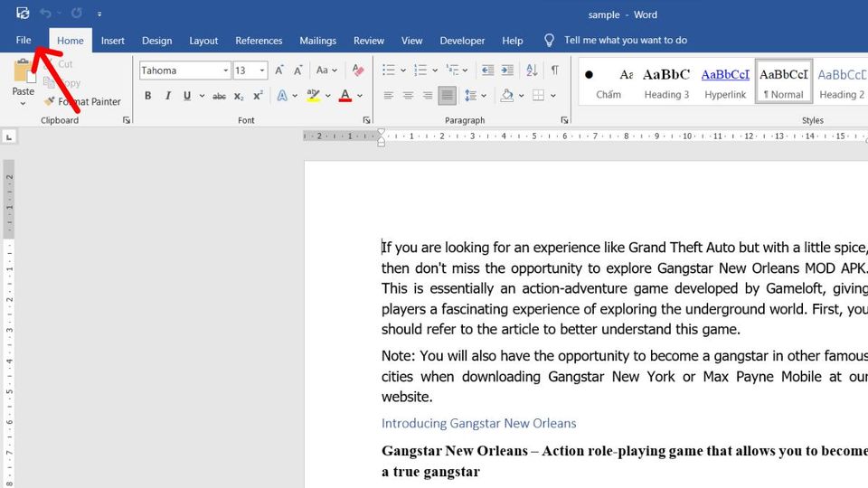Toggle Show/Hide paragraph marks
This screenshot has width=868, height=488.
click(x=554, y=70)
